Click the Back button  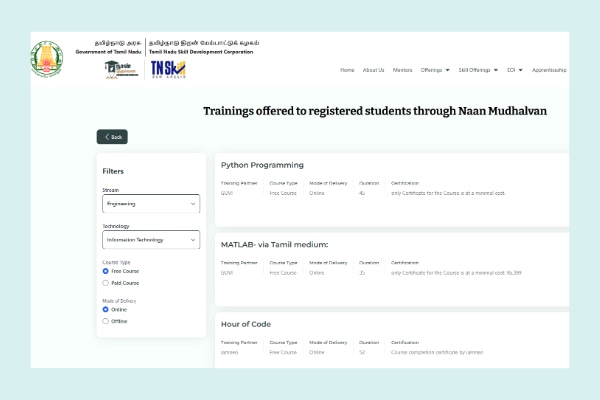[112, 137]
